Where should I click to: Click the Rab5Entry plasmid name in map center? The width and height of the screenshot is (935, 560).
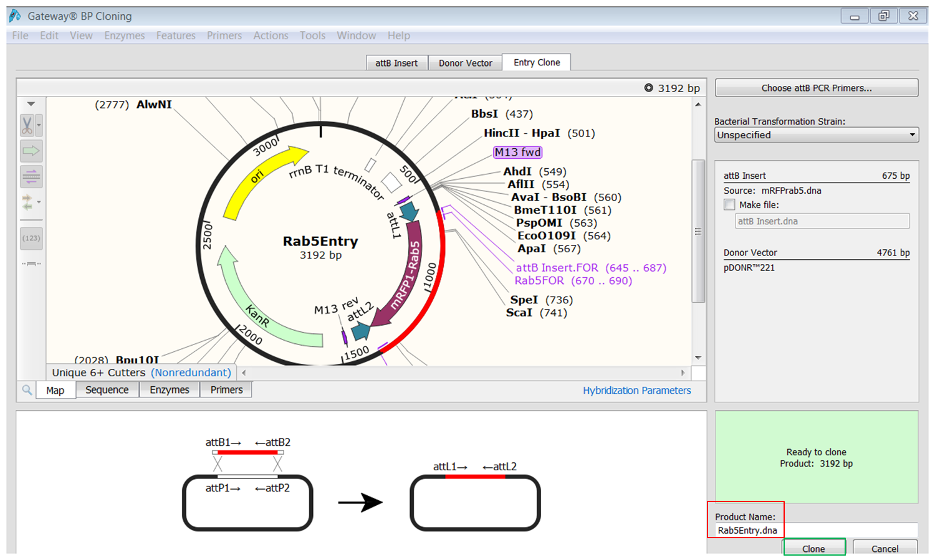click(320, 241)
